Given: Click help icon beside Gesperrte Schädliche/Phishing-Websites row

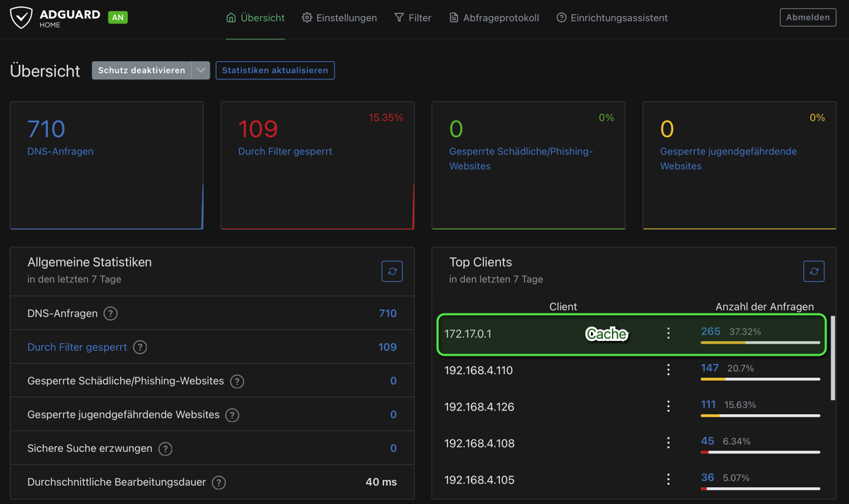Looking at the screenshot, I should pos(237,381).
